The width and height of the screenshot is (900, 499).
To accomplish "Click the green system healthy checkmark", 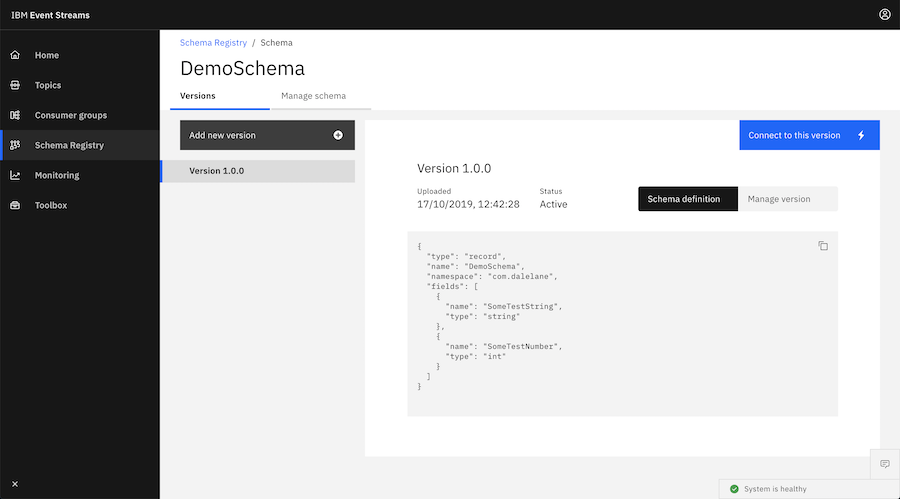I will [734, 489].
